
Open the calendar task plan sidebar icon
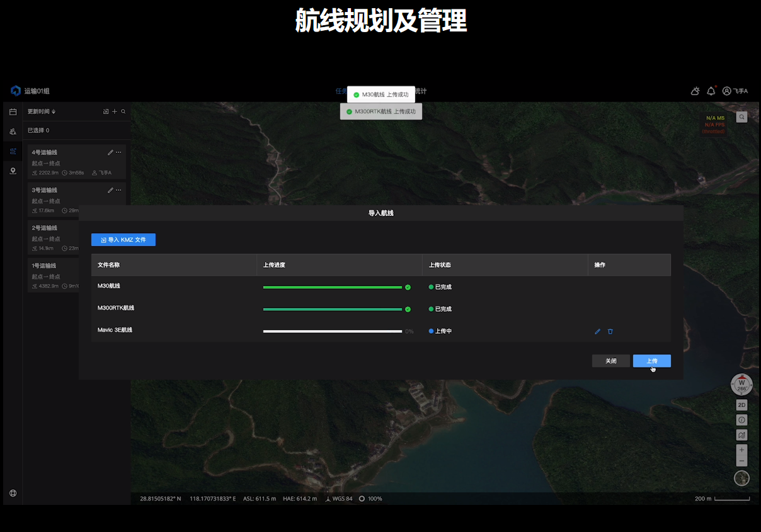13,112
